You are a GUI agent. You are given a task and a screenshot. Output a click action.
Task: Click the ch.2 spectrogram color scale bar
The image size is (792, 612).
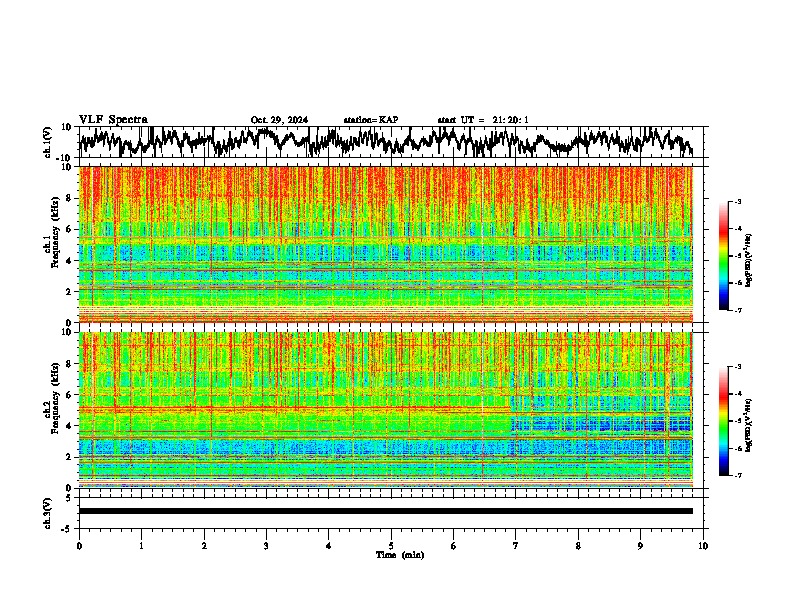tap(724, 421)
